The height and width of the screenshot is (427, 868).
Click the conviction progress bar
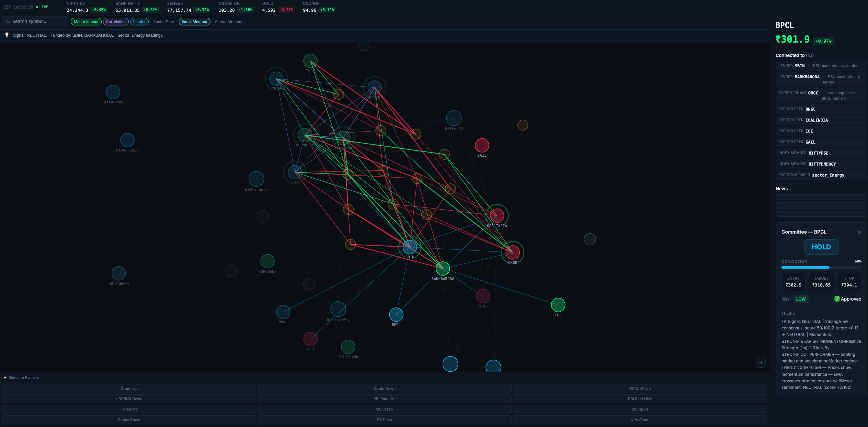[x=821, y=267]
